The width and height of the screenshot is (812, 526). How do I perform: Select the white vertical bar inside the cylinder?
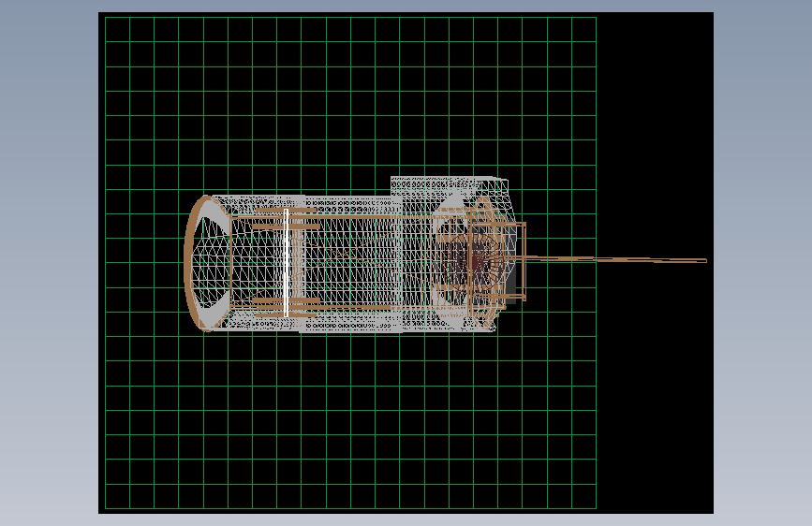tap(286, 263)
